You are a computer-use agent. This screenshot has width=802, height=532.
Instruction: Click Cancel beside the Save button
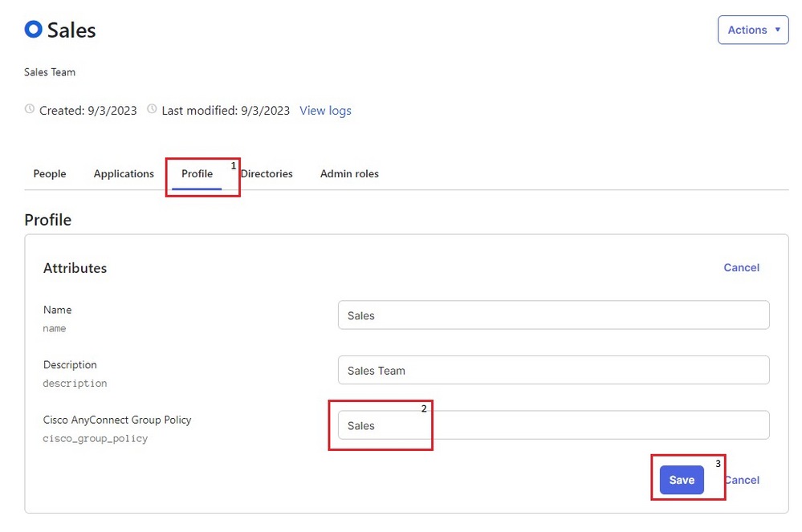(x=743, y=480)
